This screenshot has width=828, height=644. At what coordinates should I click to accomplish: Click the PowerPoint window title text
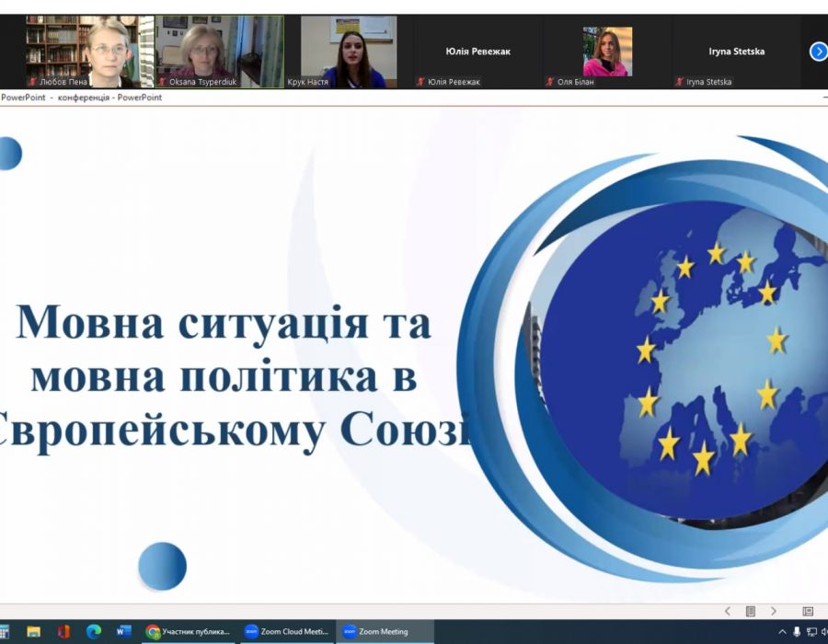[81, 98]
